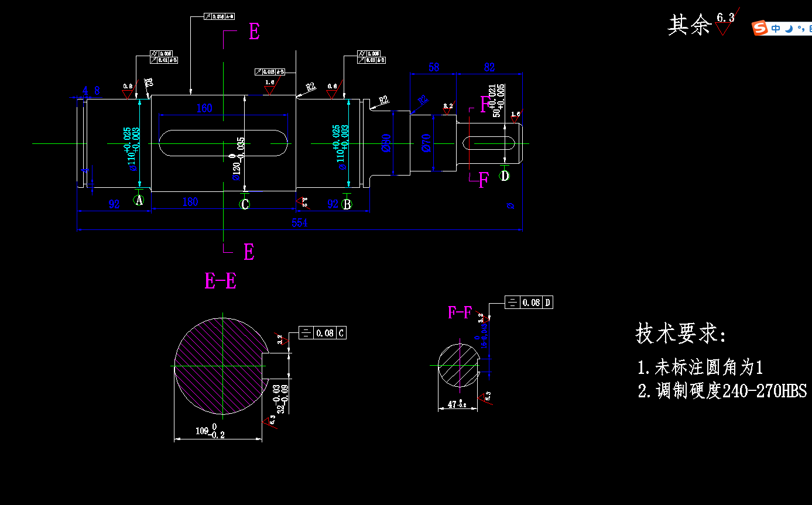Select the 180 dimension text
Image resolution: width=812 pixels, height=505 pixels.
[190, 202]
